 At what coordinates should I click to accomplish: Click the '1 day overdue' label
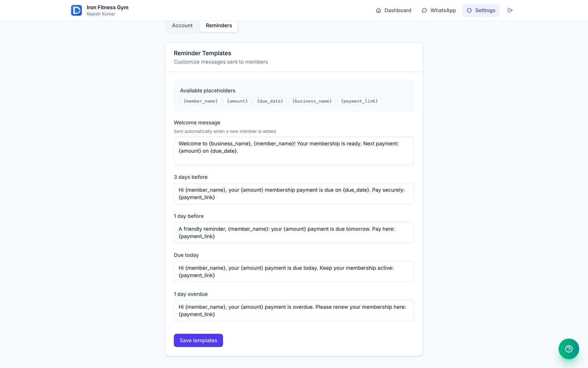pyautogui.click(x=191, y=294)
